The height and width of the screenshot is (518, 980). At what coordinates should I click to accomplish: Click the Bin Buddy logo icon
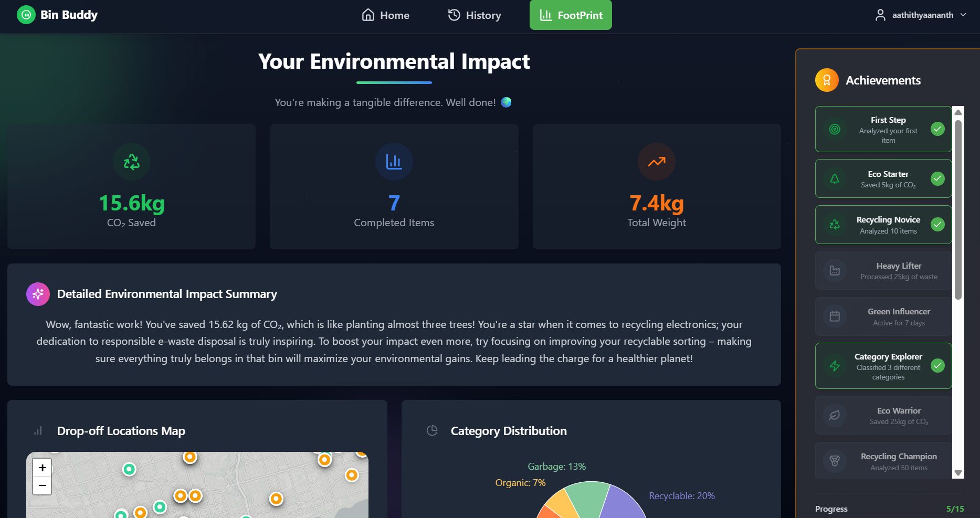pos(26,15)
